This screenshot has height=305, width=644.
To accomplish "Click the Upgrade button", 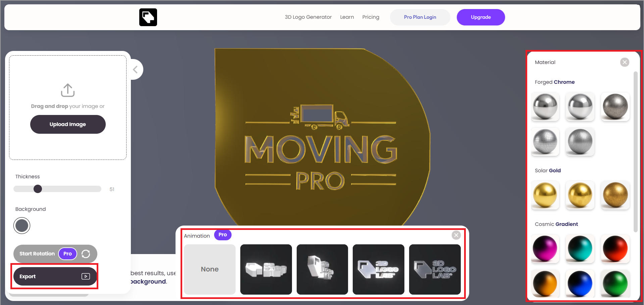I will pyautogui.click(x=481, y=17).
